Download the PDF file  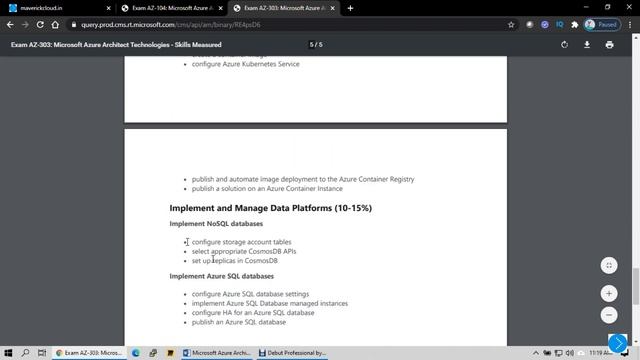587,44
